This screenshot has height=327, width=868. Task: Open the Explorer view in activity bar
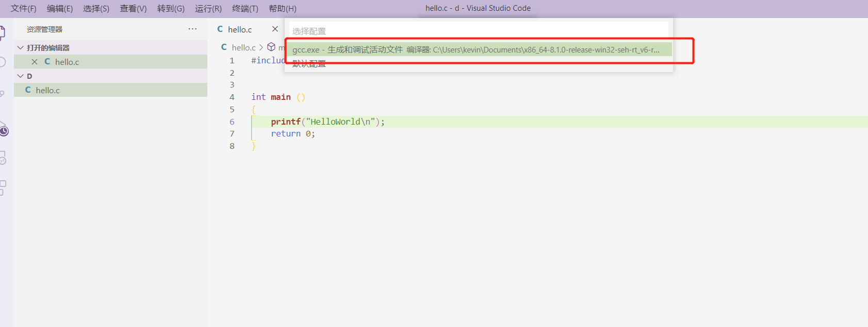[2, 33]
